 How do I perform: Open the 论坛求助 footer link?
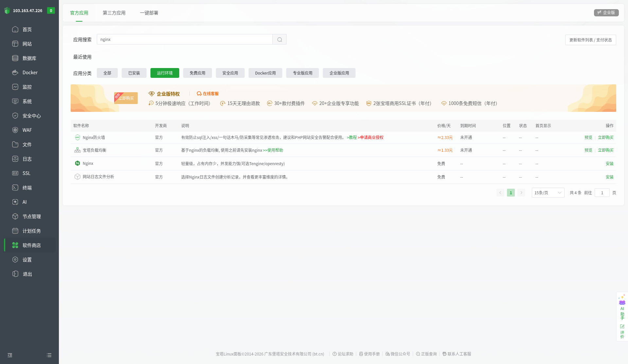343,354
